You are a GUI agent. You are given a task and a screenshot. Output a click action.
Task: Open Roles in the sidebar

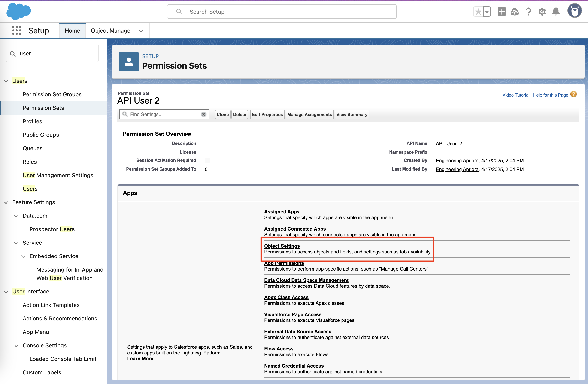coord(30,162)
